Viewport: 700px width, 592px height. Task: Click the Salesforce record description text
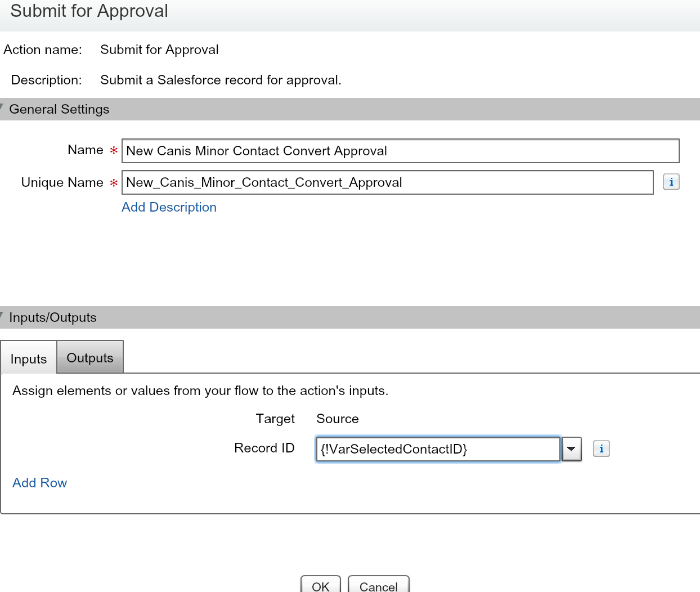coord(221,80)
